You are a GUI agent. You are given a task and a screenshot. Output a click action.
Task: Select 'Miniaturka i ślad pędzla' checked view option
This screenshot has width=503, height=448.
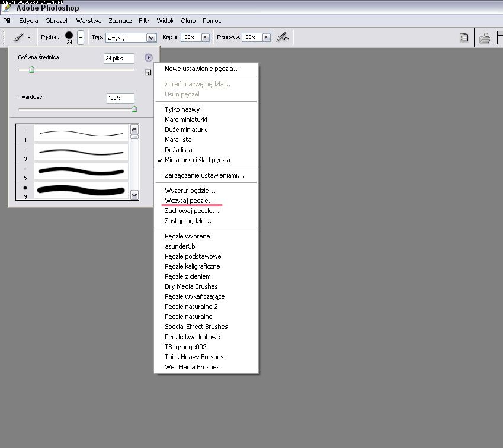click(197, 160)
